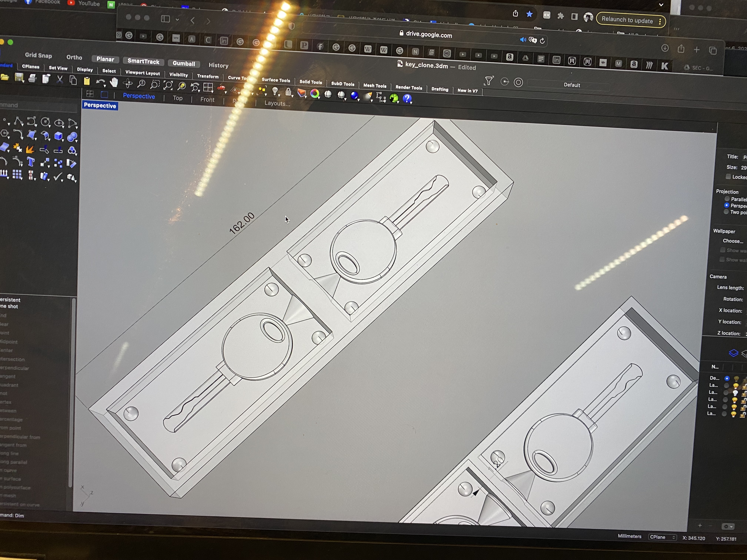747x560 pixels.
Task: Open the CPlanes toolbar tab
Action: (x=30, y=66)
